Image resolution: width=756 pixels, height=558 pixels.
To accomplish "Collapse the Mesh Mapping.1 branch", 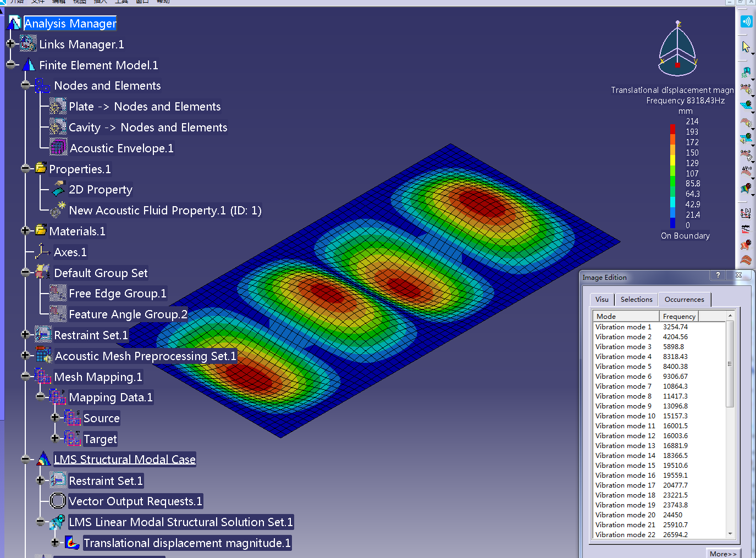I will click(25, 376).
